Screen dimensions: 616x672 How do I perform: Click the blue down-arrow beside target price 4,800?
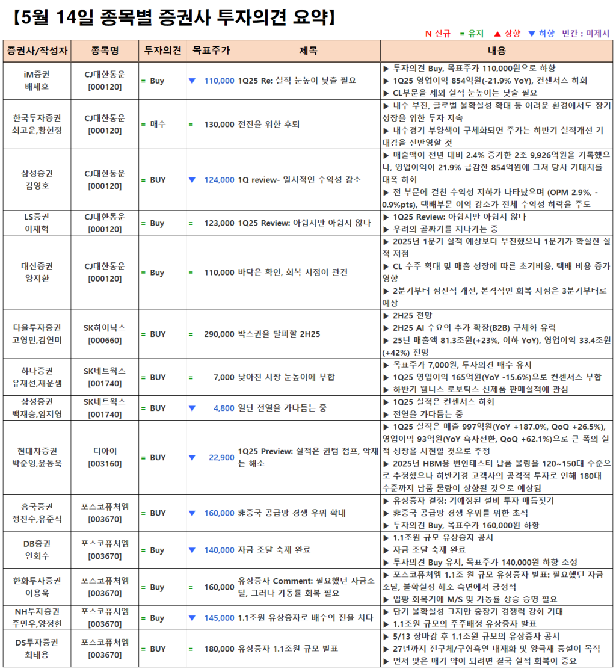(192, 408)
